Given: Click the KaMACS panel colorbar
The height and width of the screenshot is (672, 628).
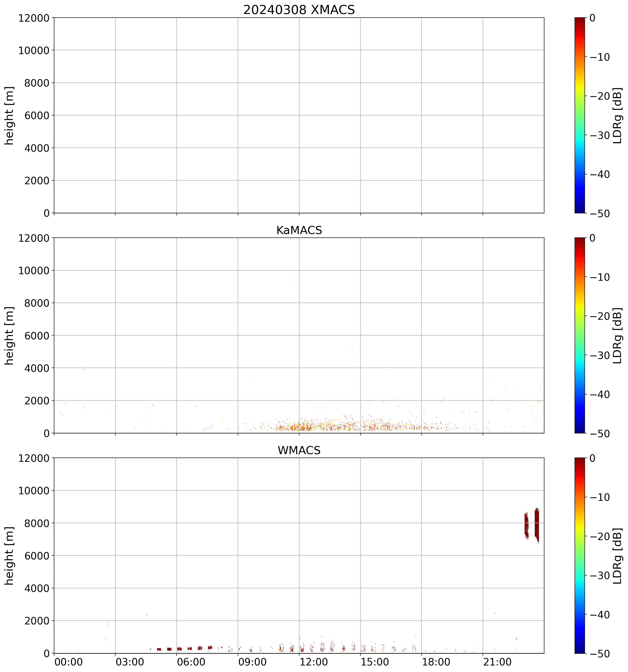Looking at the screenshot, I should coord(579,335).
